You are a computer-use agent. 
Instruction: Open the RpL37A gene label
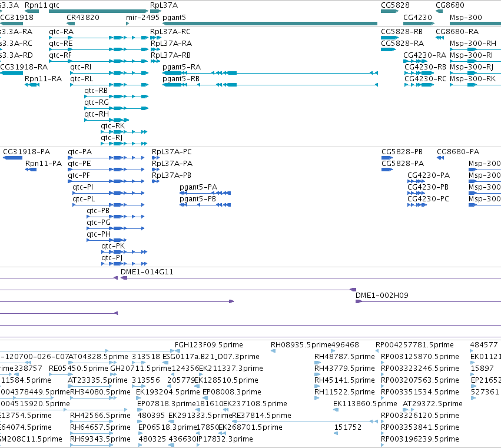164,5
